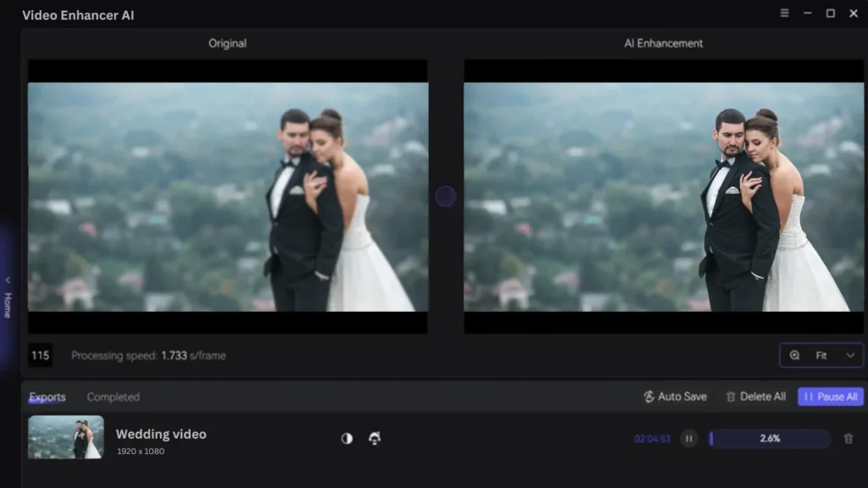Screen dimensions: 868x488
Task: Collapse the sidebar using the left chevron
Action: [x=7, y=280]
